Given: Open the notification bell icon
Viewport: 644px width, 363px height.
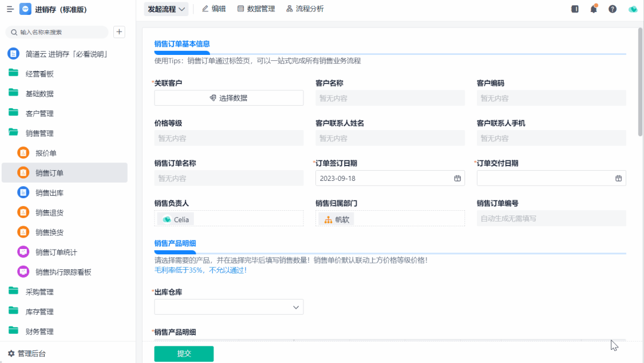Looking at the screenshot, I should 593,9.
